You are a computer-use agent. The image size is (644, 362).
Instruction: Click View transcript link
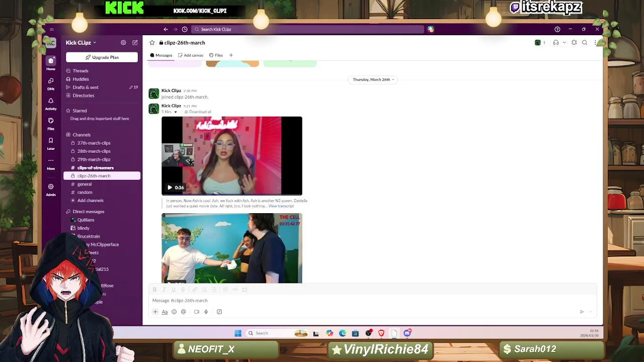click(x=281, y=206)
